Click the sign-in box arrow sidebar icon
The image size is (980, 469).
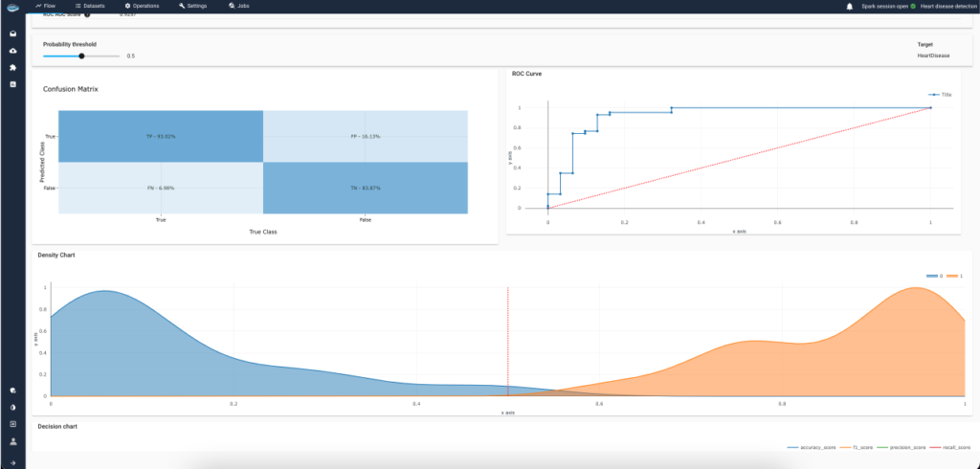coord(12,424)
